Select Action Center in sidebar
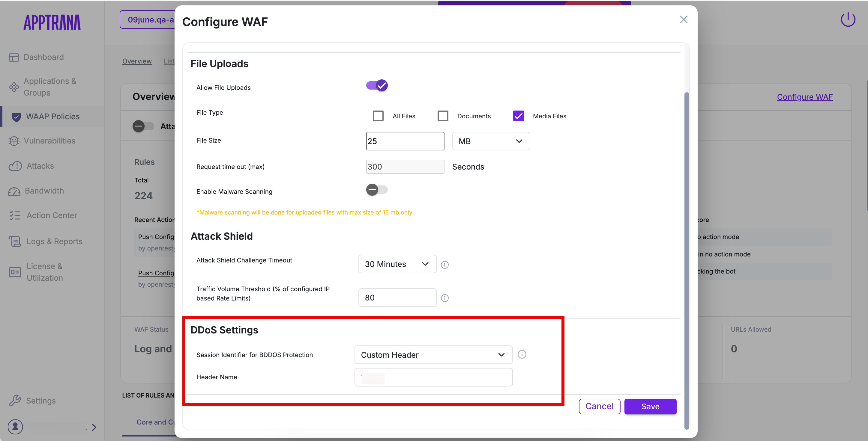 52,215
